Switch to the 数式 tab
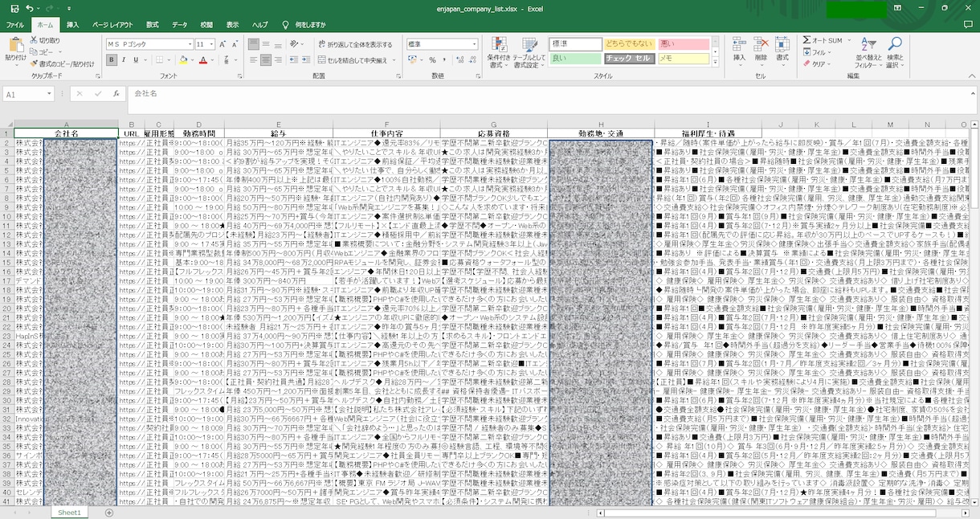 tap(153, 25)
